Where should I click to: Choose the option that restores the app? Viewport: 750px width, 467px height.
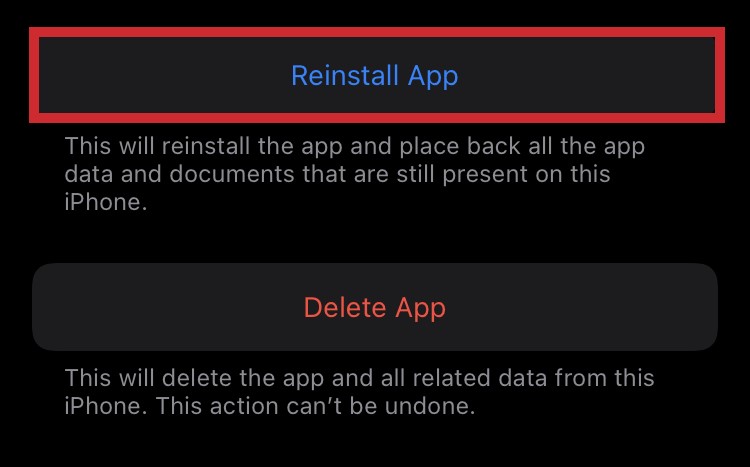(377, 75)
